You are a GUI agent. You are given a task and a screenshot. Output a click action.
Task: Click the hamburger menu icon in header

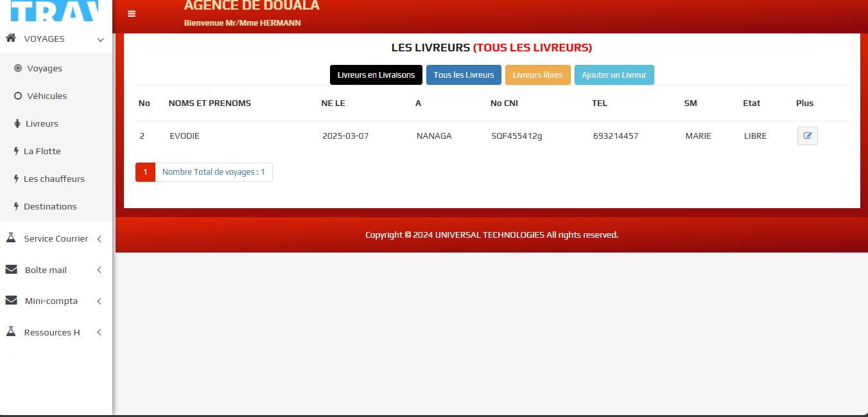click(x=132, y=13)
